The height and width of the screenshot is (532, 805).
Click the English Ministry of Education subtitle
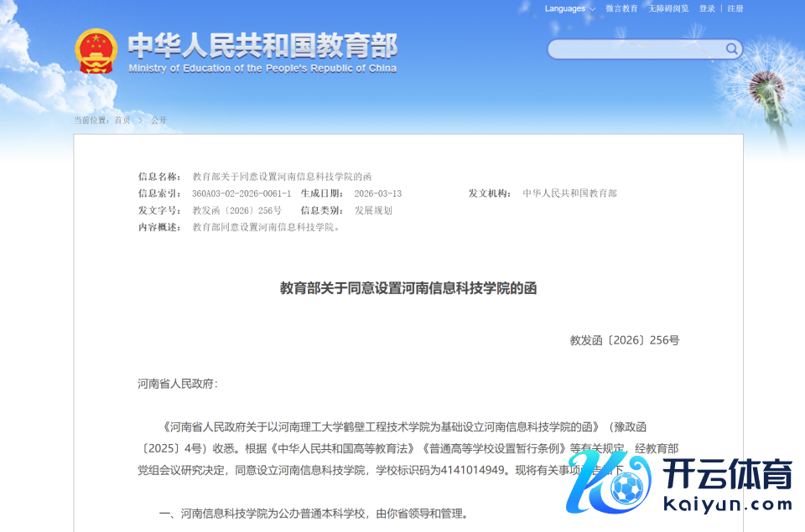pyautogui.click(x=262, y=69)
